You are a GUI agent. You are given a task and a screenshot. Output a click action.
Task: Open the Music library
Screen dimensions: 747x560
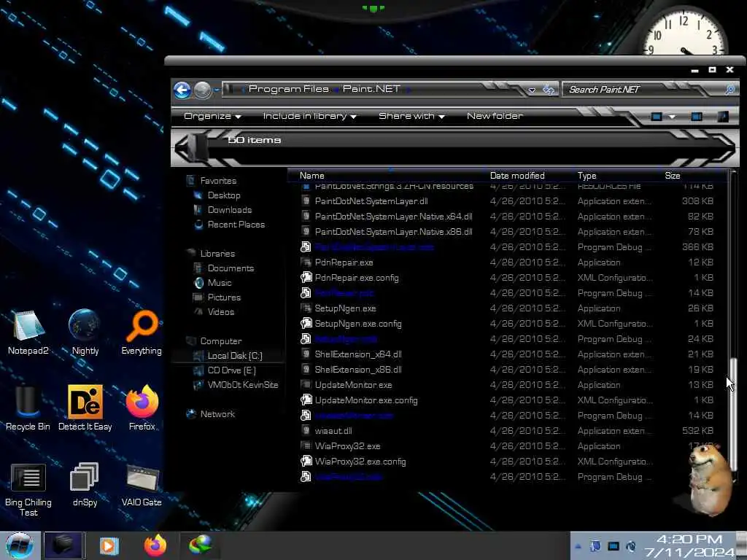219,283
